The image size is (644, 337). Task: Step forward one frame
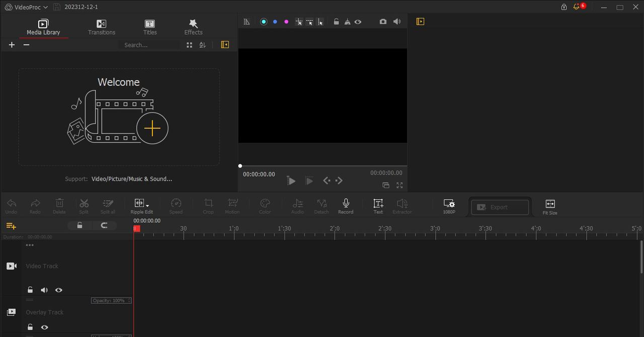[339, 181]
